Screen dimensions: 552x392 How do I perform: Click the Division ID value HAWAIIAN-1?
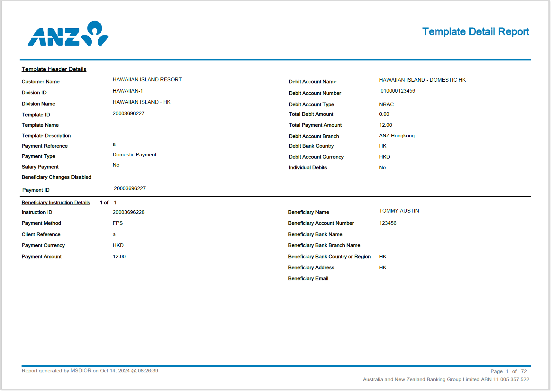128,91
